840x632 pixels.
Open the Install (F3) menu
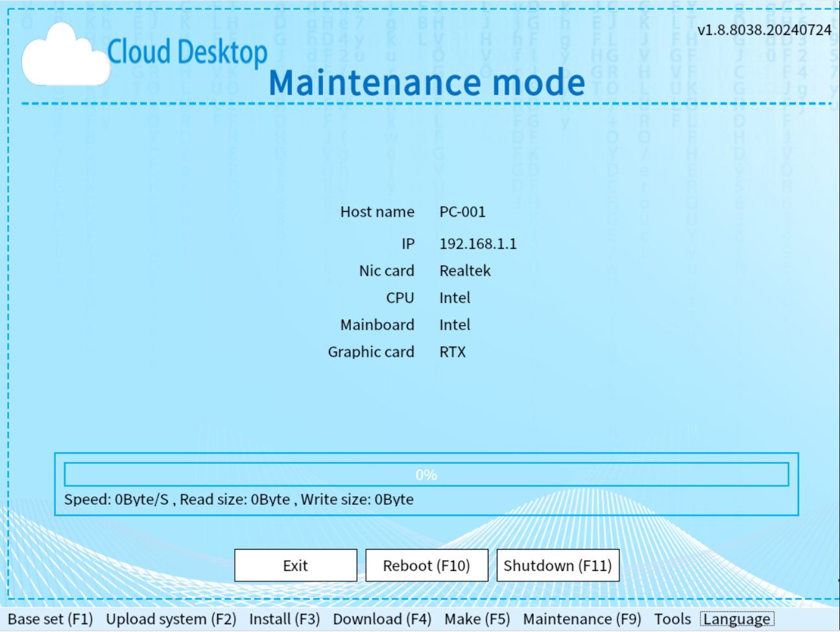(x=285, y=619)
